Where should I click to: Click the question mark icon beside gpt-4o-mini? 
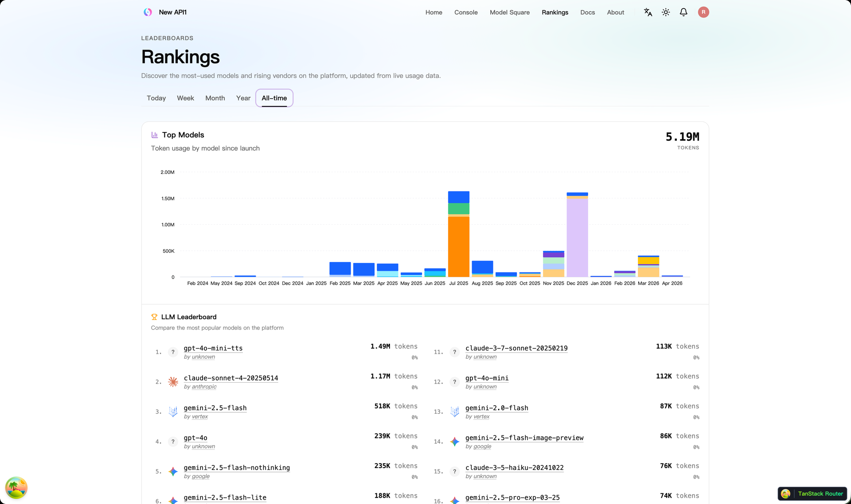coord(454,382)
